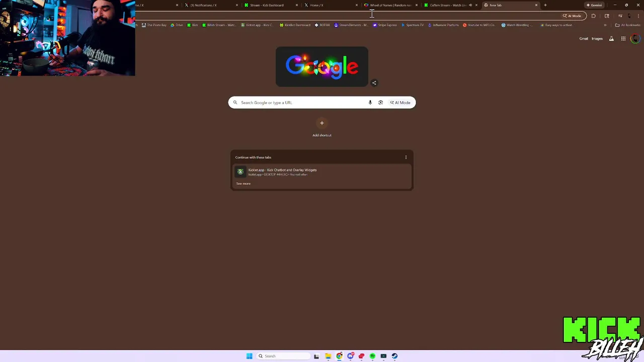Open Discord from the taskbar
The image size is (644, 362).
350,356
